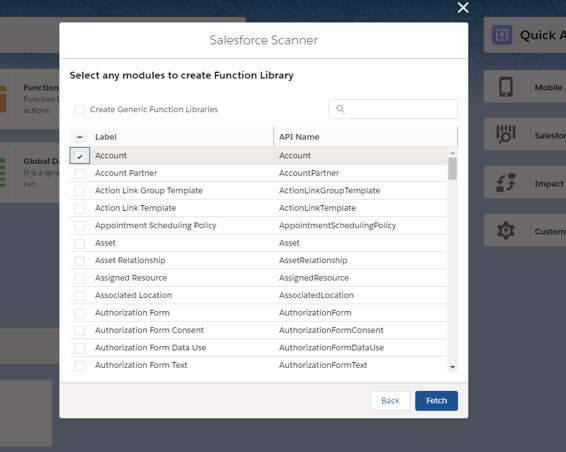Select the Account label text
This screenshot has height=452, width=566.
point(111,156)
